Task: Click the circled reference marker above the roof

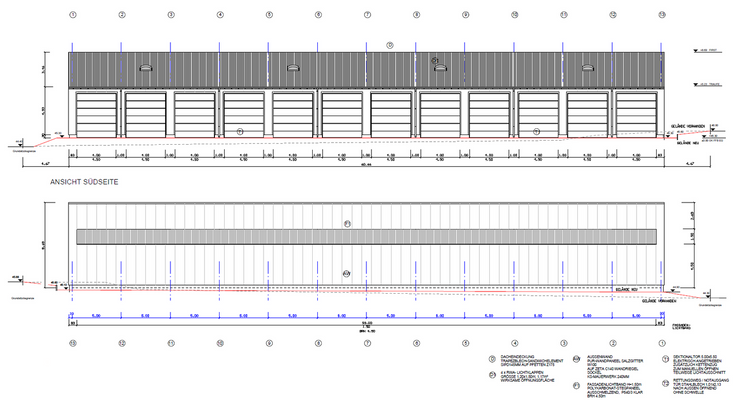Action: (x=391, y=44)
